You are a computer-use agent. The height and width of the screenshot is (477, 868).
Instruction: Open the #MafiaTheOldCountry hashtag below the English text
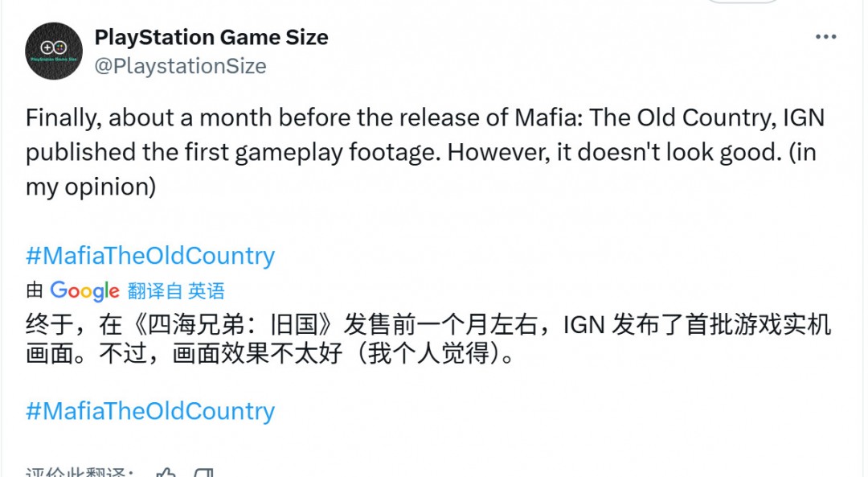point(150,256)
